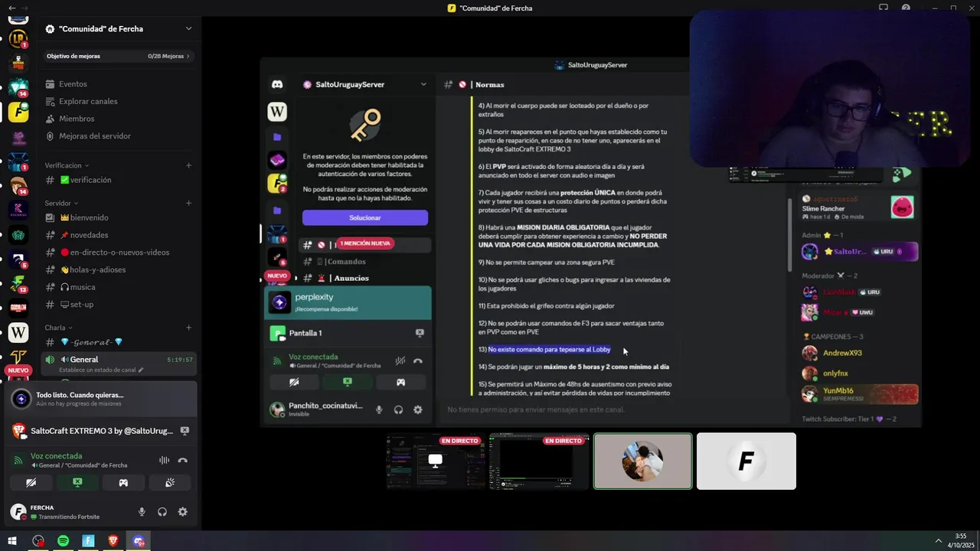Screen dimensions: 980x551
Task: Select the yellow F server icon
Action: (x=18, y=112)
